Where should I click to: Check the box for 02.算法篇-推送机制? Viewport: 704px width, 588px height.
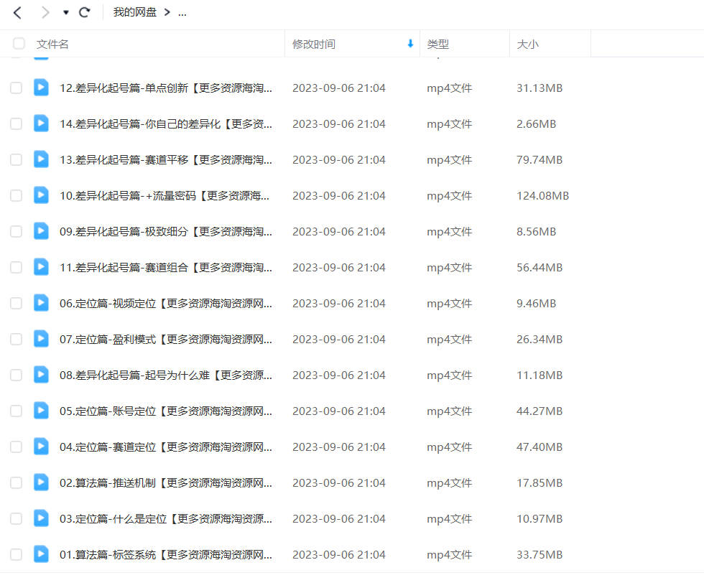pos(16,482)
